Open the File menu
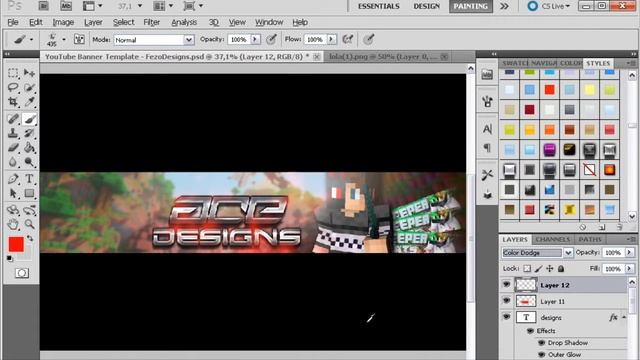The width and height of the screenshot is (640, 360). pyautogui.click(x=13, y=22)
